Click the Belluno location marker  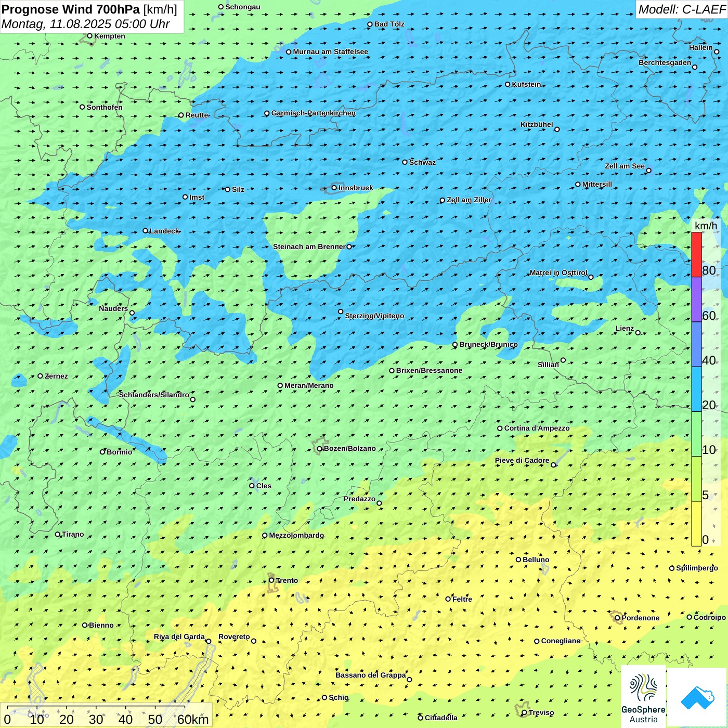coord(518,560)
